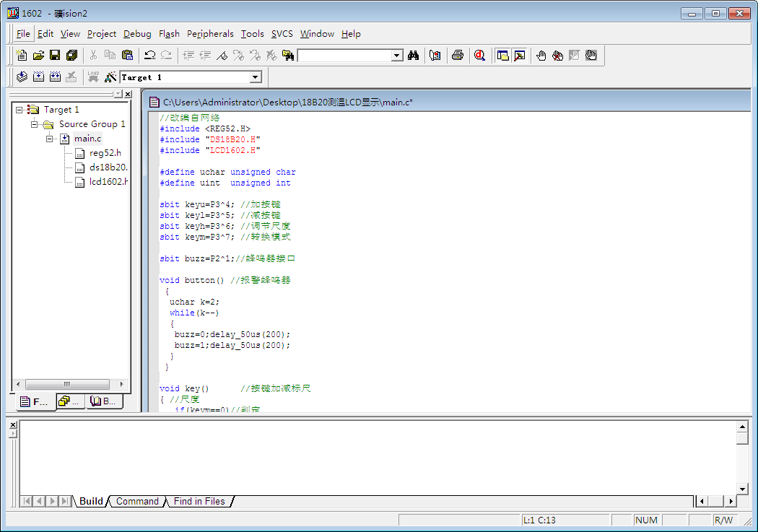Viewport: 758px width, 532px height.
Task: Switch to the Command output tab
Action: 137,501
